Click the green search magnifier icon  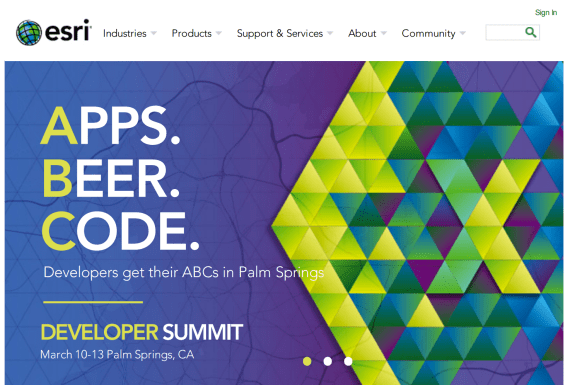pyautogui.click(x=531, y=32)
